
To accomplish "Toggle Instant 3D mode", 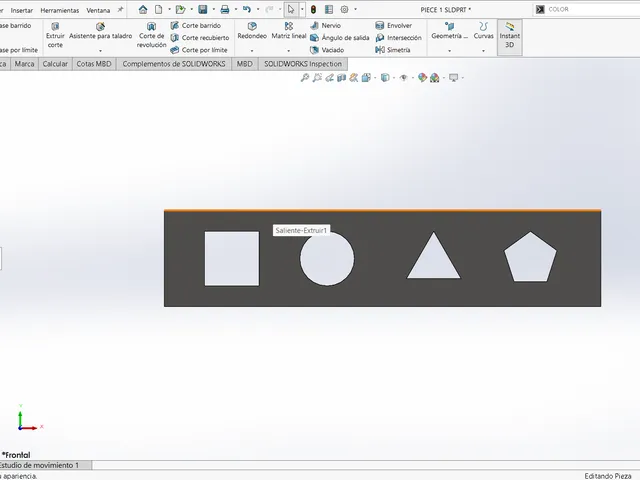I will pos(510,36).
